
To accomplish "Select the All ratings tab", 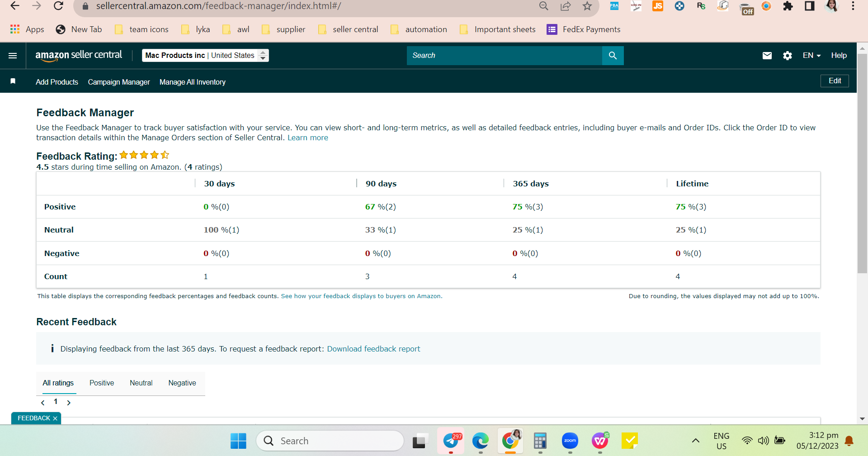I will pos(58,383).
